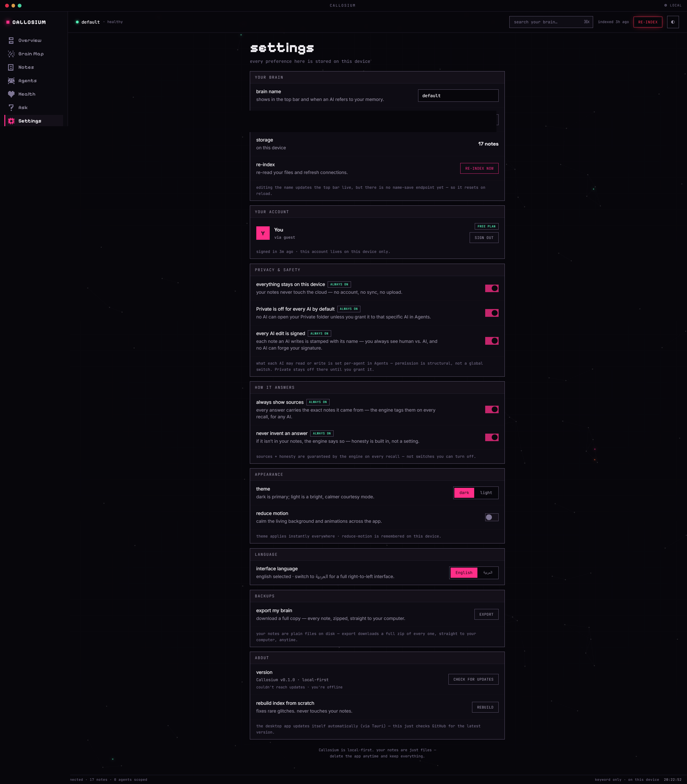Go to Agents page
The image size is (687, 784).
click(x=34, y=81)
